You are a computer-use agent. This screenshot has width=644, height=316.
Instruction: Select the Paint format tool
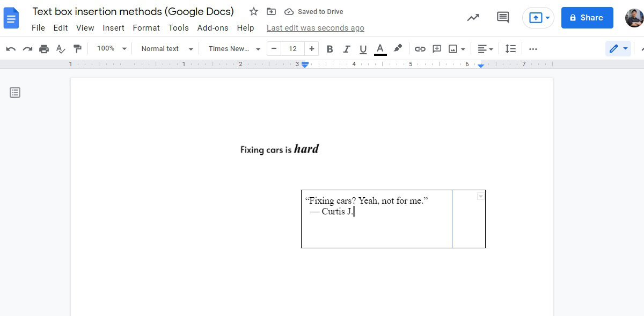click(x=77, y=49)
